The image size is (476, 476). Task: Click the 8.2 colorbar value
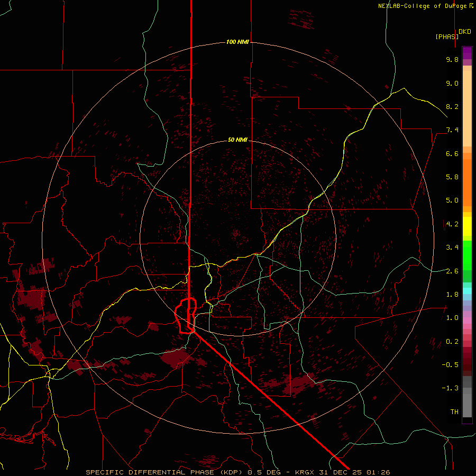[452, 106]
